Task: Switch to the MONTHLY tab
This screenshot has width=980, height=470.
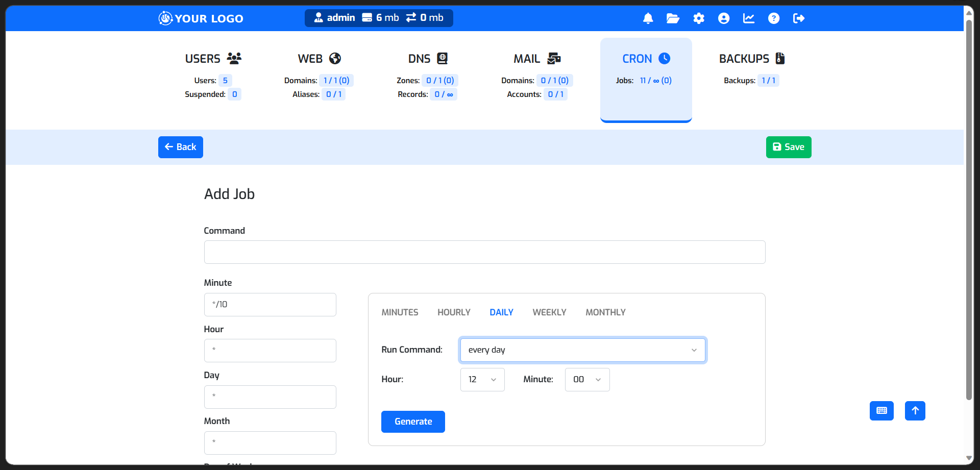Action: pos(605,312)
